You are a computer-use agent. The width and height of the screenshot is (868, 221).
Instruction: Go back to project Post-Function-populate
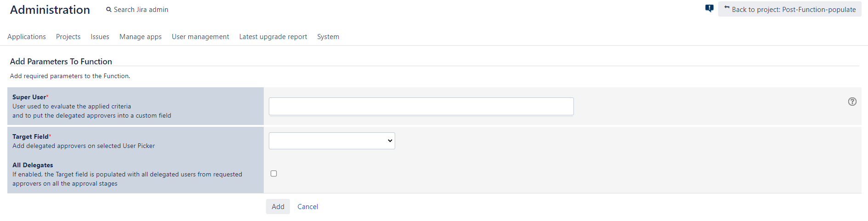tap(790, 9)
